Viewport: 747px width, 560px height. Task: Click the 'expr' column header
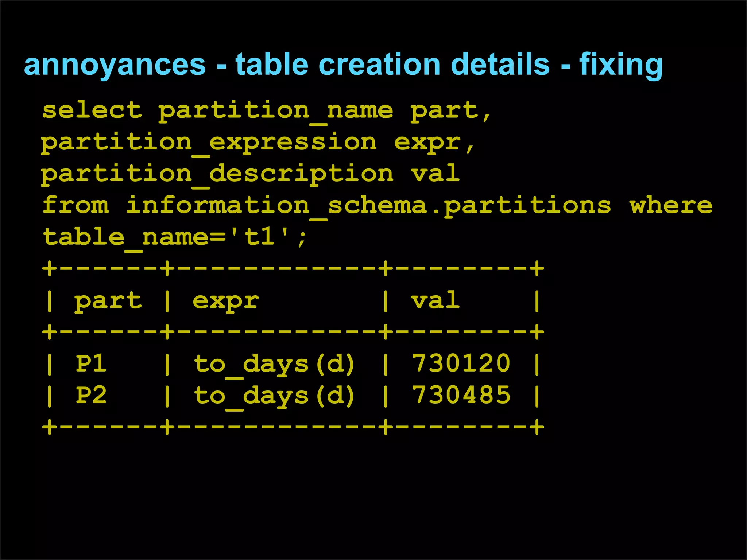point(225,301)
